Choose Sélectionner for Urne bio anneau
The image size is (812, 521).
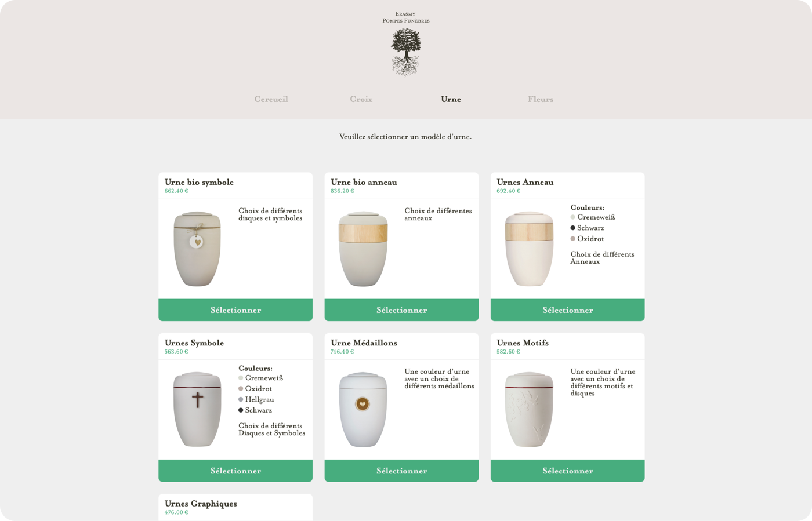click(x=401, y=310)
